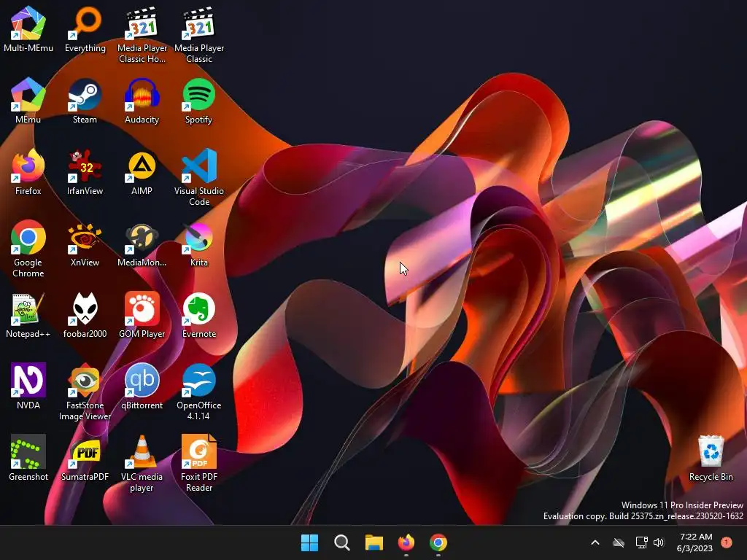
Task: Show hidden system tray icons
Action: [595, 542]
